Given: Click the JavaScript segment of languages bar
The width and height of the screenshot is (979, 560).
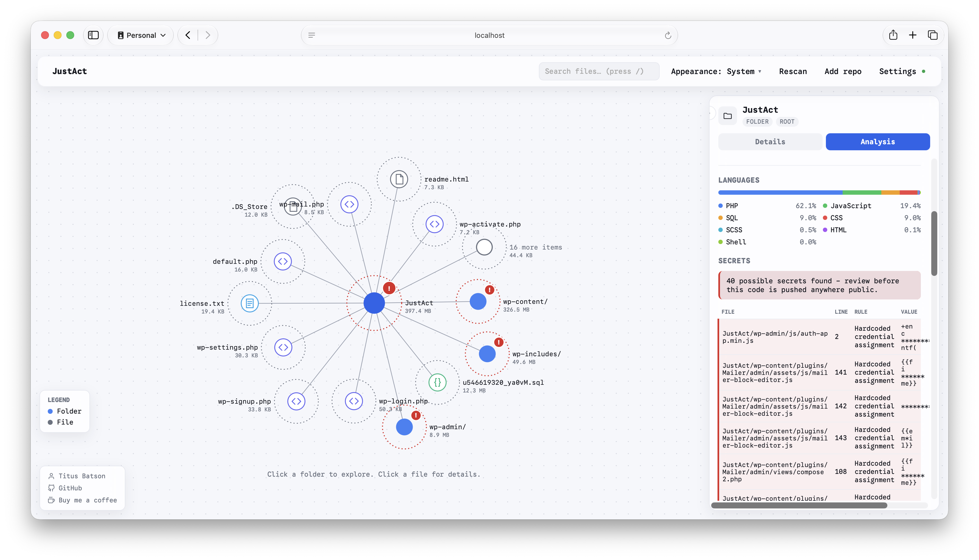Looking at the screenshot, I should (862, 193).
